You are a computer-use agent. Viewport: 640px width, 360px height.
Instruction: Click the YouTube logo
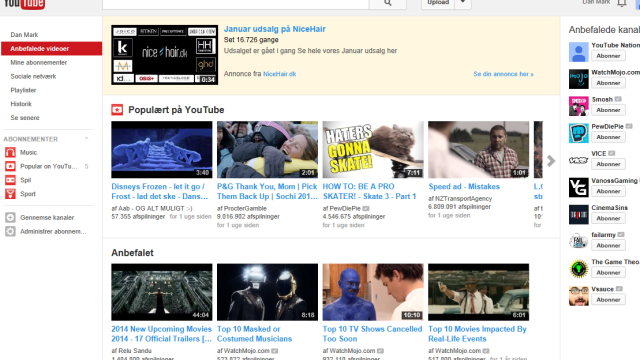24,4
